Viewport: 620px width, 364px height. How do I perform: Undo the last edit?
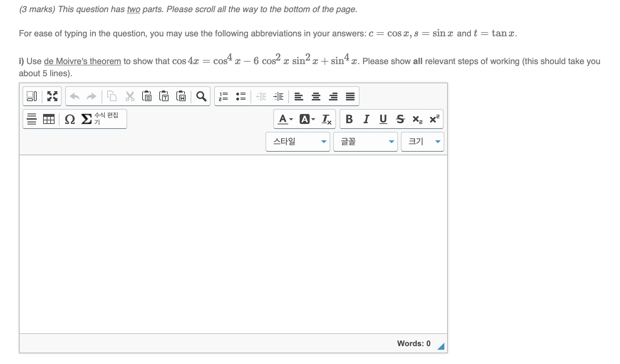click(x=74, y=96)
